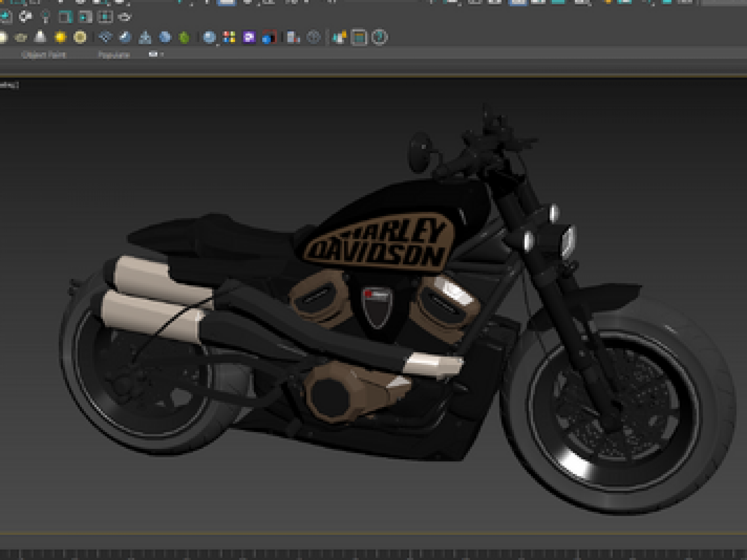Open the Object Paint ribbon tab
Screen dimensions: 747x560
(44, 55)
